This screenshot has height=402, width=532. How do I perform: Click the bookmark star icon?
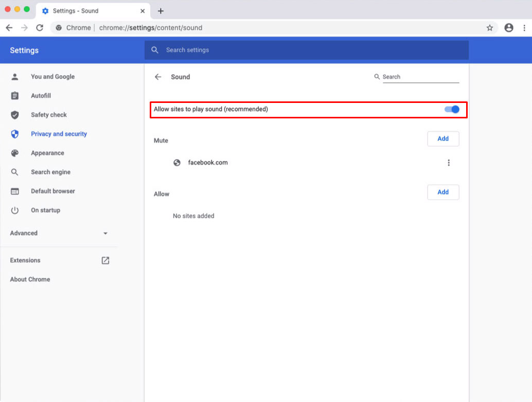pyautogui.click(x=490, y=28)
